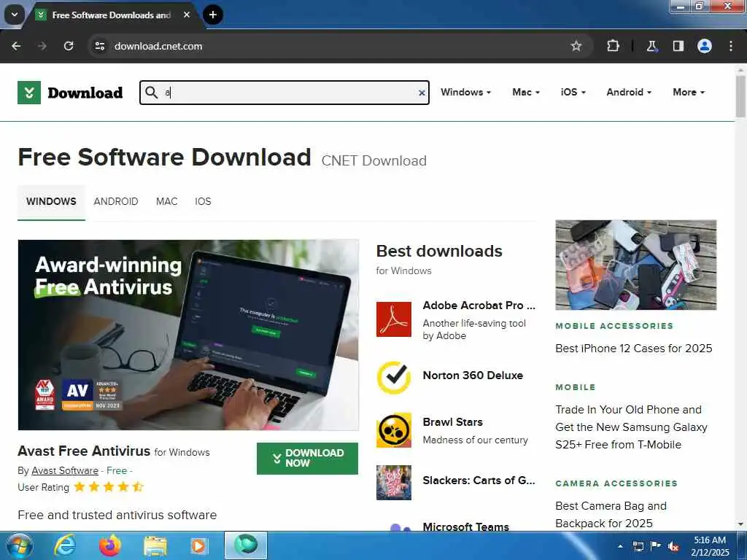Screen dimensions: 747x560
Task: Expand the Windows navigation dropdown
Action: (x=465, y=93)
